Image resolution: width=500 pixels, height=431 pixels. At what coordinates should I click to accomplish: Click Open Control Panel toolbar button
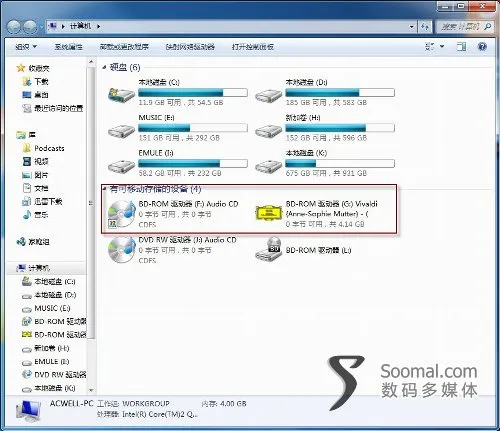[253, 47]
